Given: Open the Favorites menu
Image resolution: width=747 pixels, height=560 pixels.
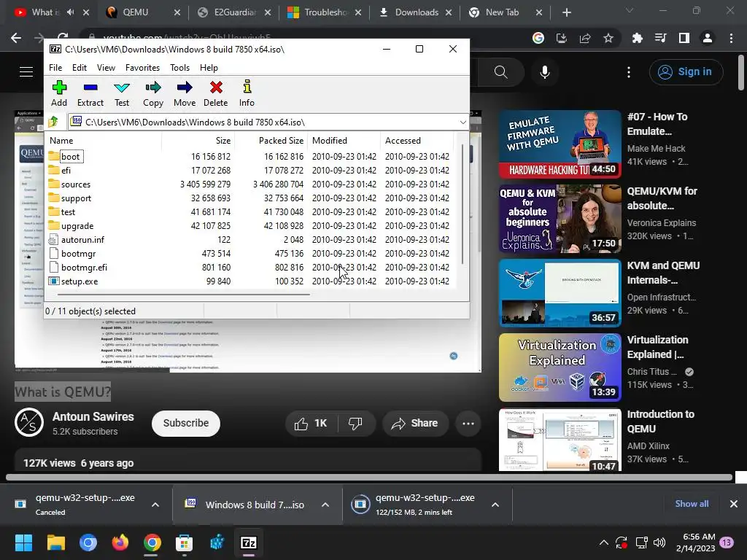Looking at the screenshot, I should coord(142,68).
